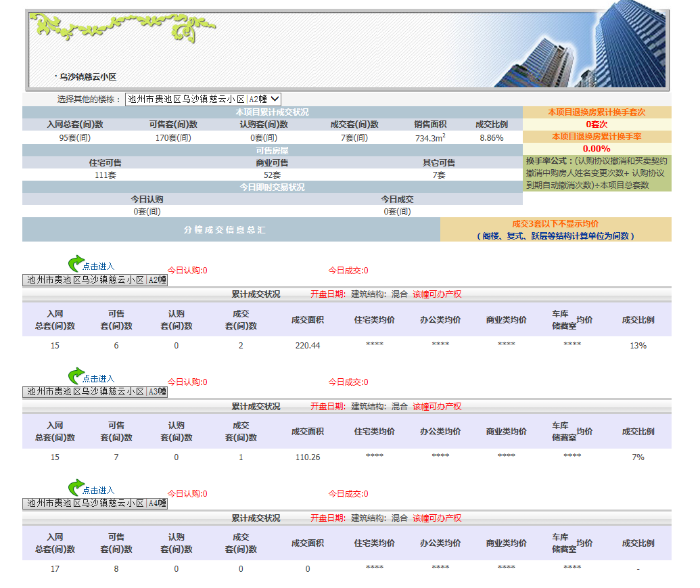Select the 8.86% transaction ratio value

[x=492, y=138]
